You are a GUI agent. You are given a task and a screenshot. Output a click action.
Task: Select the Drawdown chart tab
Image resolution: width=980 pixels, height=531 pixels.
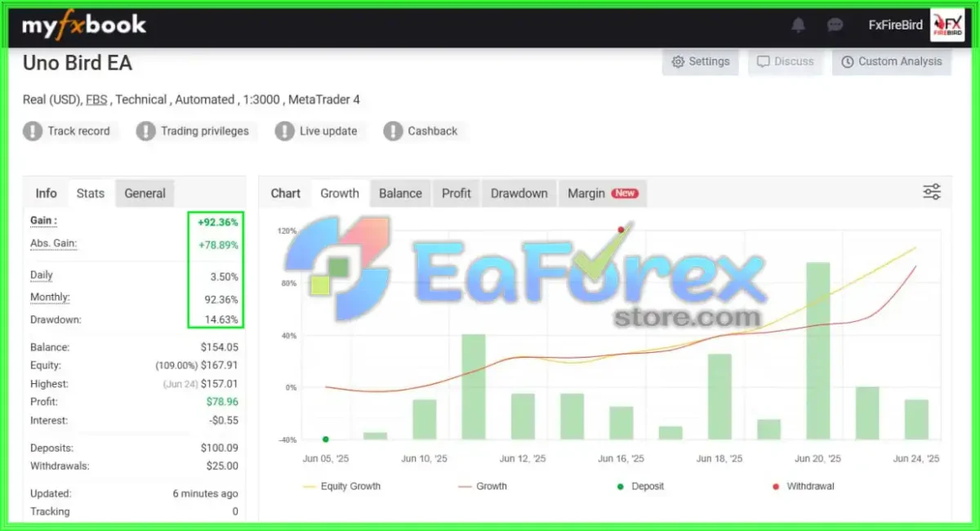pos(519,194)
